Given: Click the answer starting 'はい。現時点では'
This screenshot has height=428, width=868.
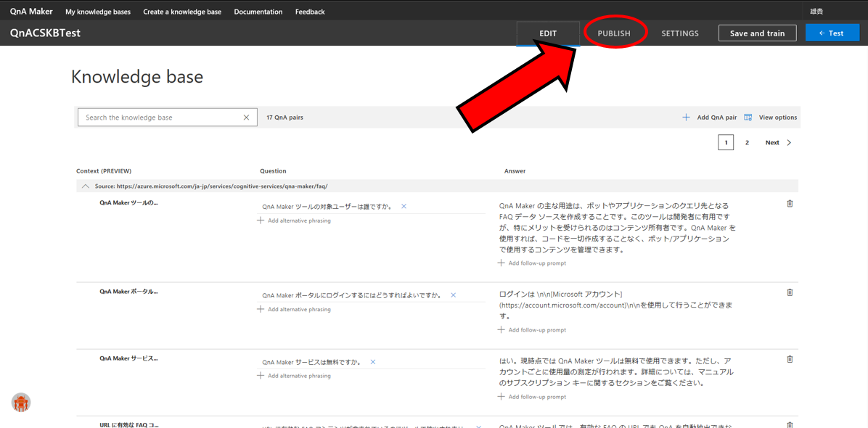Looking at the screenshot, I should tap(615, 372).
